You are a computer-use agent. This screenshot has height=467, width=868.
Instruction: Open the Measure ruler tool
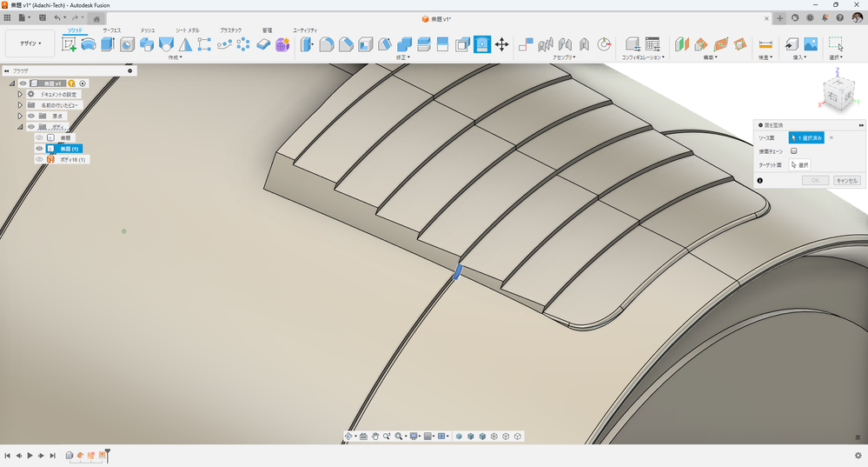click(765, 45)
